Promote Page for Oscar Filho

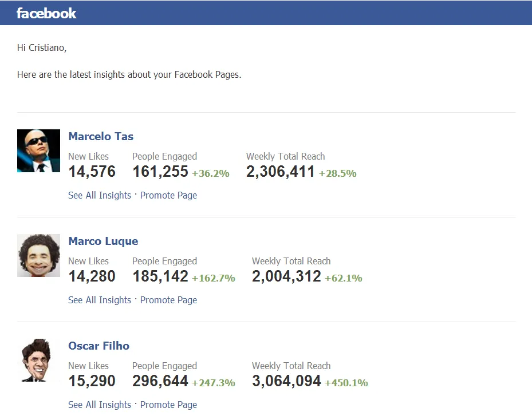coord(168,405)
